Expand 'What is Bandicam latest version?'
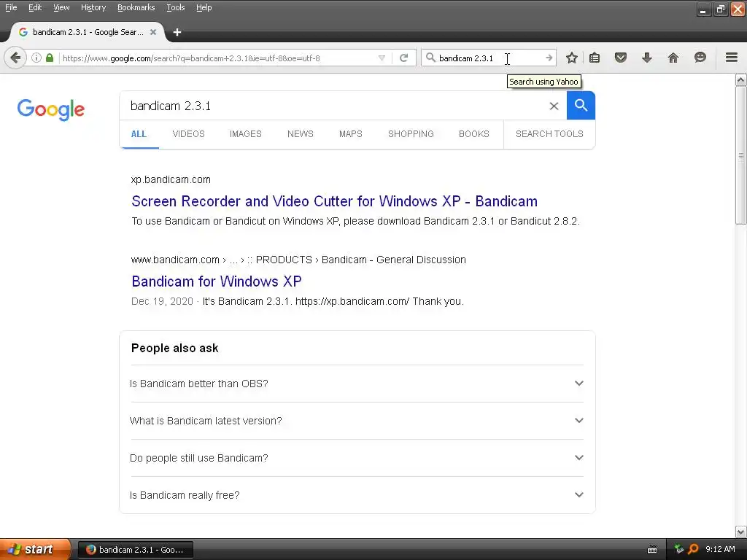Viewport: 747px width, 560px height. [x=357, y=421]
